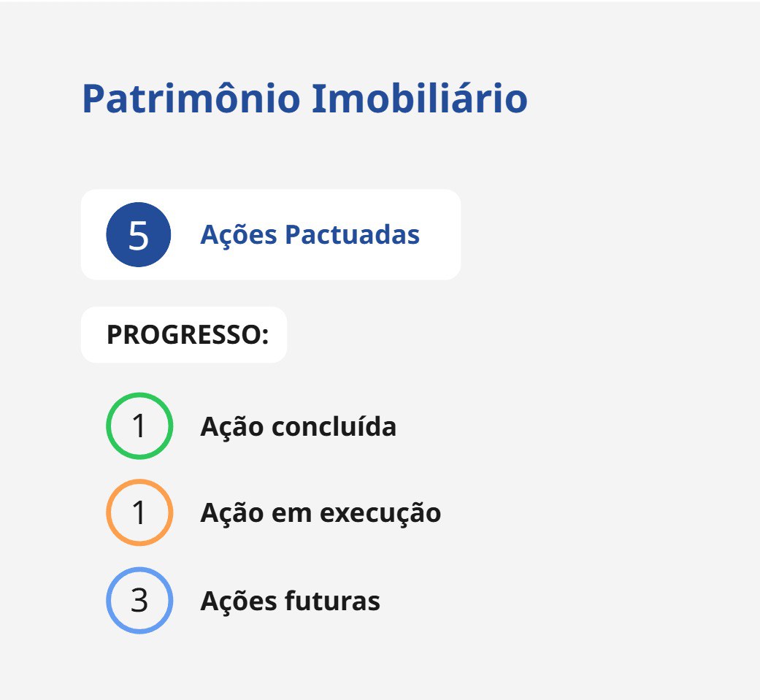Click the light blue circle showing 3

(139, 600)
